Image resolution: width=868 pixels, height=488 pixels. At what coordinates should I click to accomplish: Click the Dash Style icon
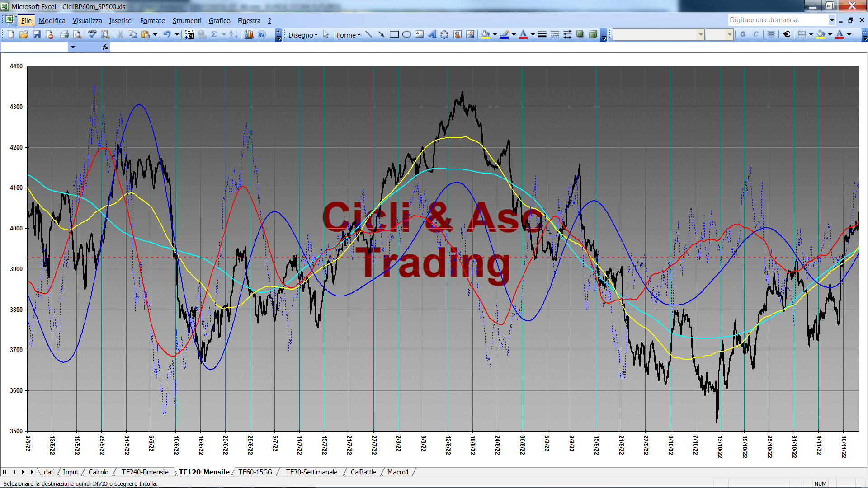[555, 34]
